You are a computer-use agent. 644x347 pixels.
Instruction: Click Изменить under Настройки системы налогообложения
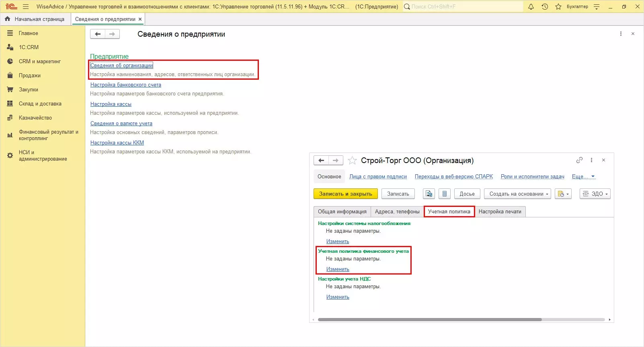click(338, 241)
